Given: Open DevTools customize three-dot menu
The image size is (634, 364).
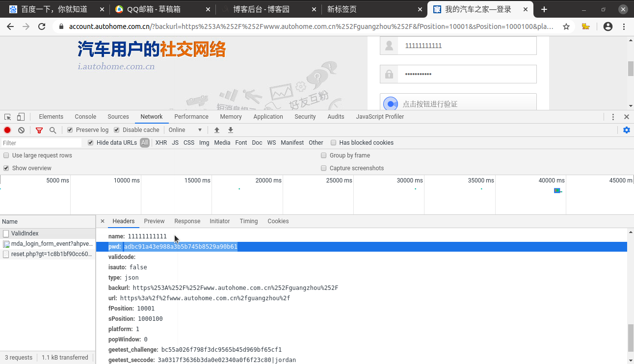Looking at the screenshot, I should click(613, 117).
